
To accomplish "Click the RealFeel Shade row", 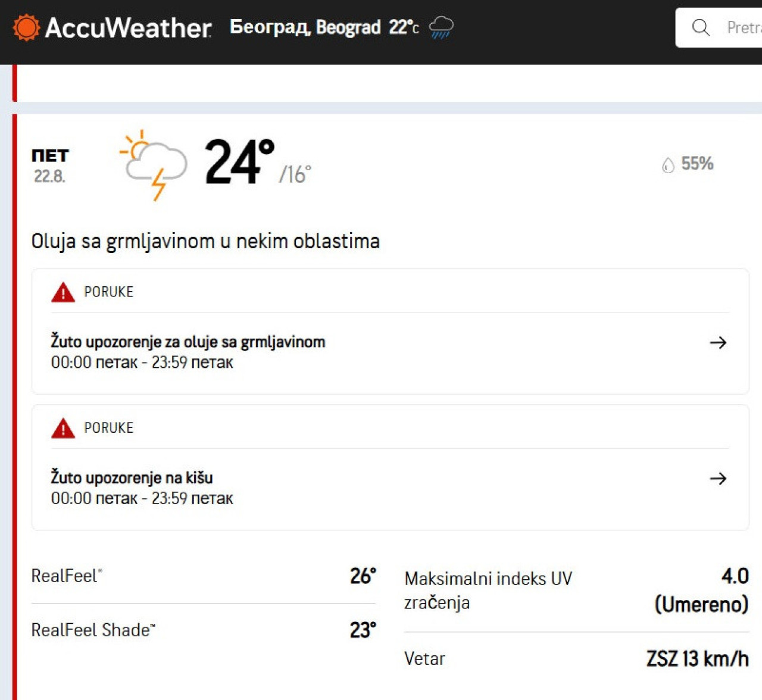I will (x=203, y=630).
